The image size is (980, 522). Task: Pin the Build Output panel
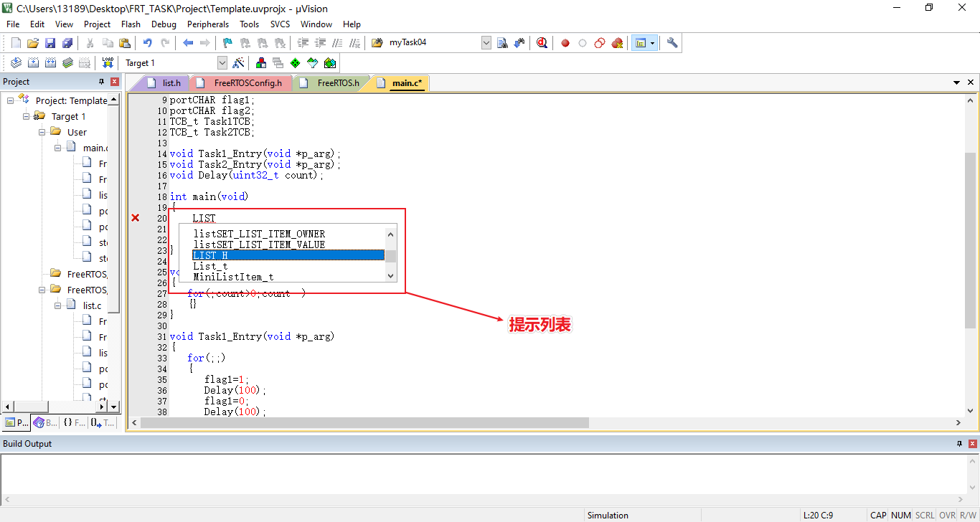coord(960,444)
